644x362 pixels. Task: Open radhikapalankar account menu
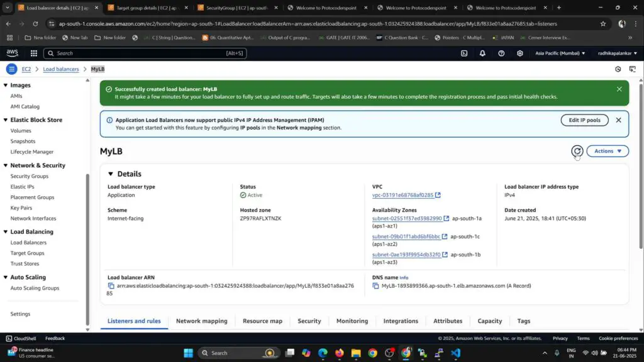point(618,53)
